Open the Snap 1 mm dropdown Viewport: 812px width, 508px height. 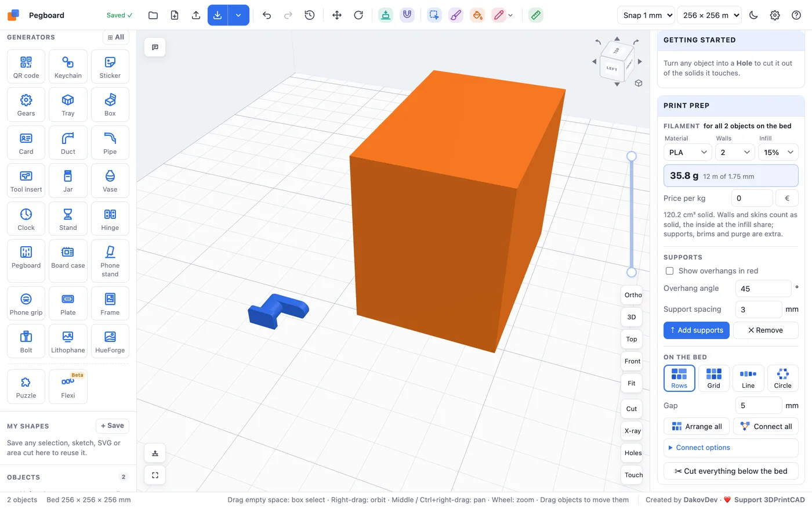(x=646, y=15)
